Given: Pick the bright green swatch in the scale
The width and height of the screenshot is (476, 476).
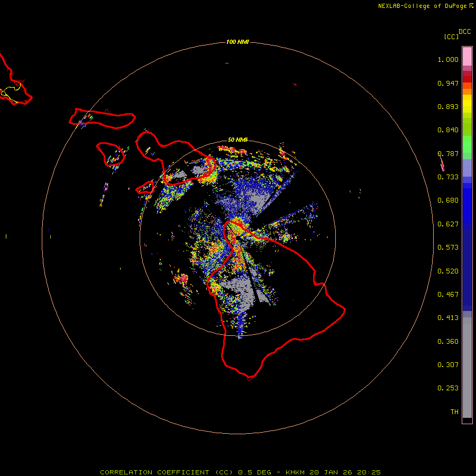Looking at the screenshot, I should pyautogui.click(x=467, y=144).
